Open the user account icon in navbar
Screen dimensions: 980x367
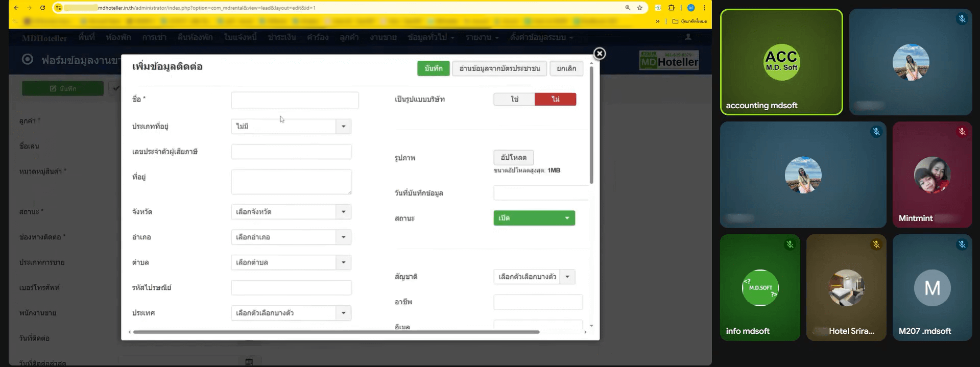tap(688, 37)
